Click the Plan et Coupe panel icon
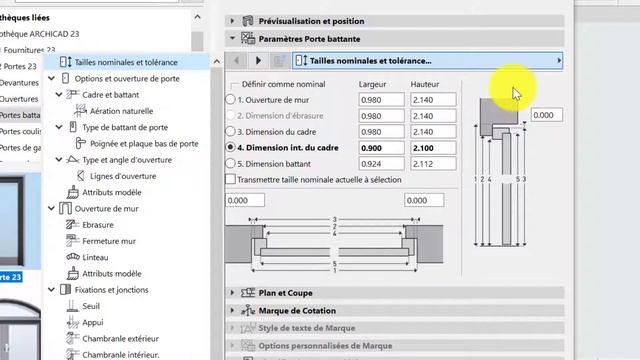This screenshot has height=360, width=640. [248, 293]
